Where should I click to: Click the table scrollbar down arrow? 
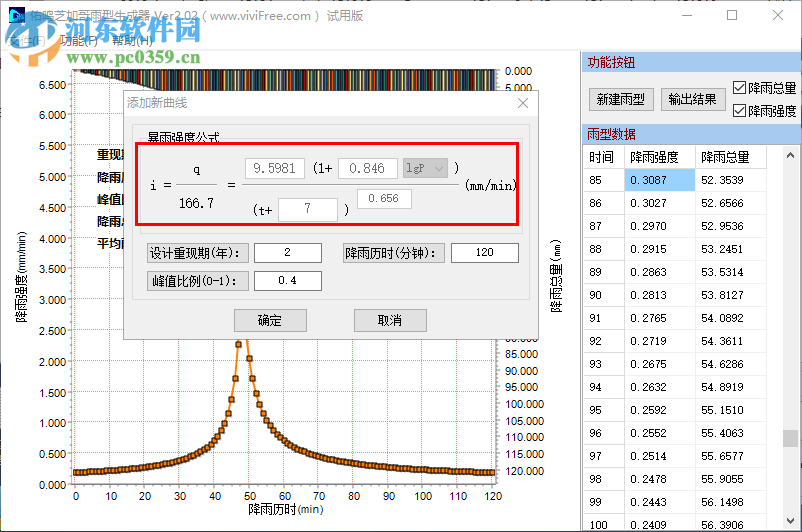(790, 521)
